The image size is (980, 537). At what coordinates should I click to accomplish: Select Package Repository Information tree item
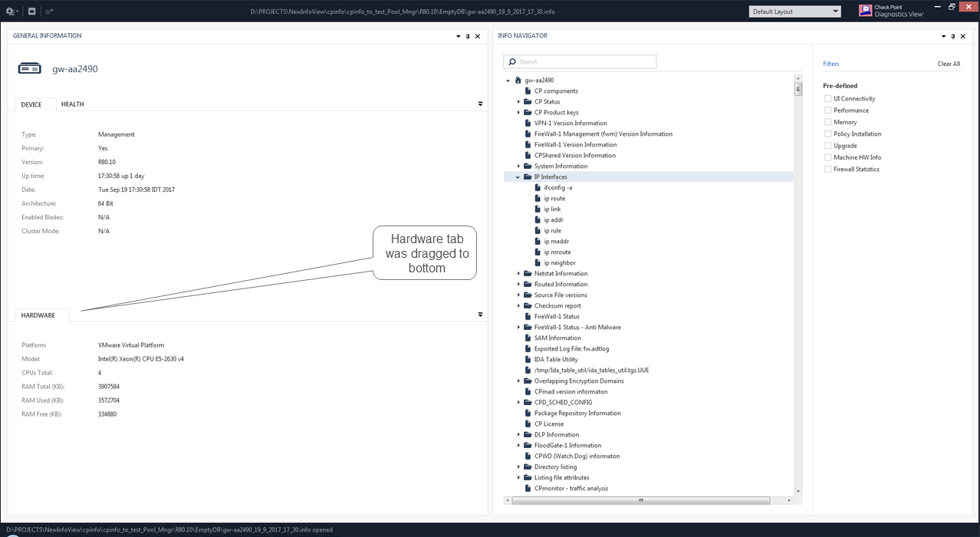(577, 413)
